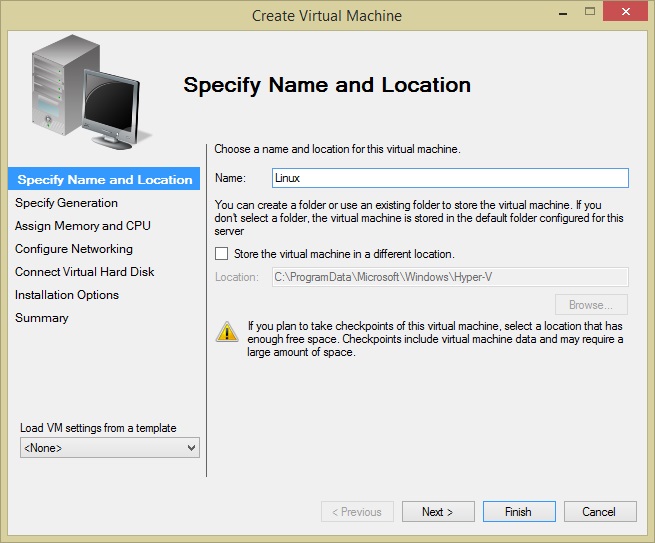Click the Create Virtual Machine title bar text
Screen dimensions: 655x543
(x=327, y=16)
